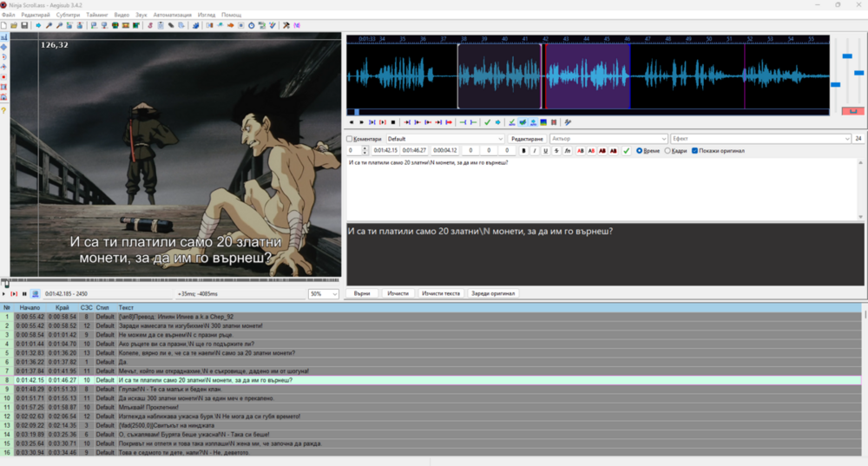Play the current audio selection

coord(372,122)
